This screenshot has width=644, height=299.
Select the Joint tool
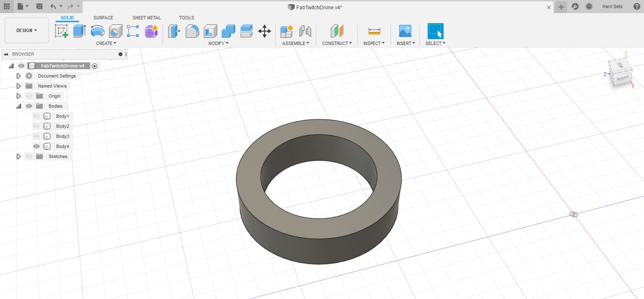point(305,31)
